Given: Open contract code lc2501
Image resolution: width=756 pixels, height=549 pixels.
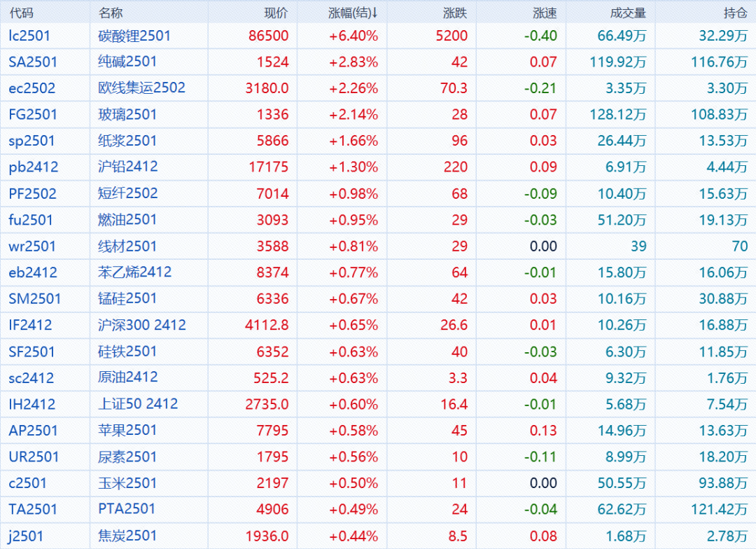Looking at the screenshot, I should click(29, 36).
